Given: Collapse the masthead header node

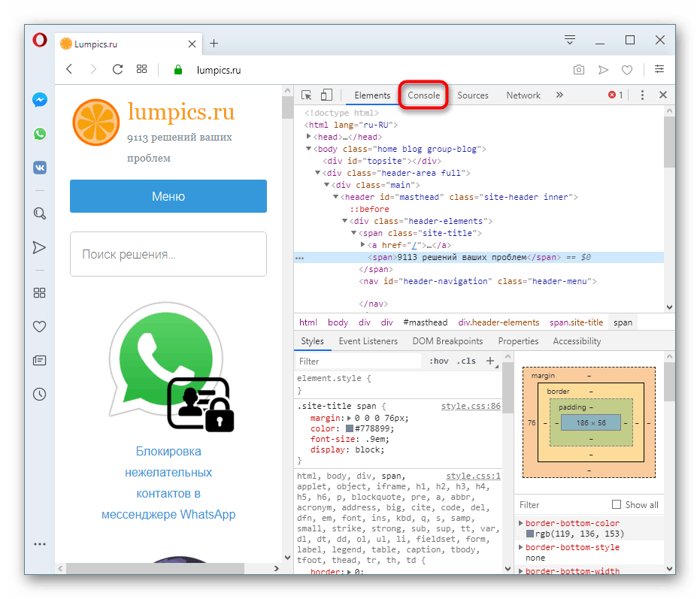Looking at the screenshot, I should (335, 197).
